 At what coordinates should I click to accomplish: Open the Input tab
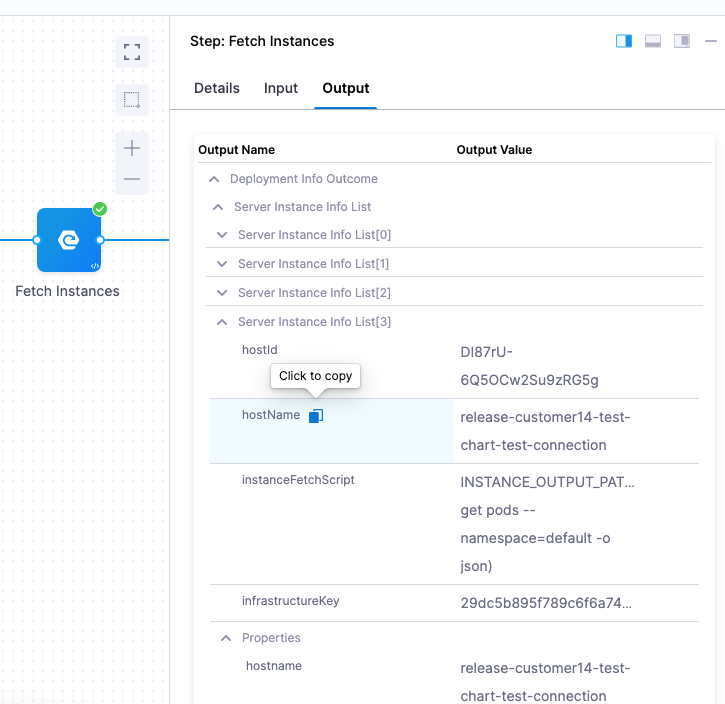(x=281, y=88)
